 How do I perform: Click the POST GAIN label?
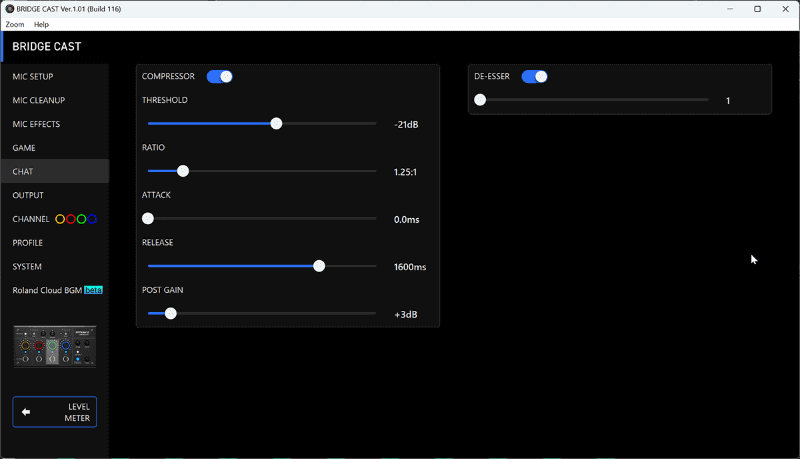163,290
